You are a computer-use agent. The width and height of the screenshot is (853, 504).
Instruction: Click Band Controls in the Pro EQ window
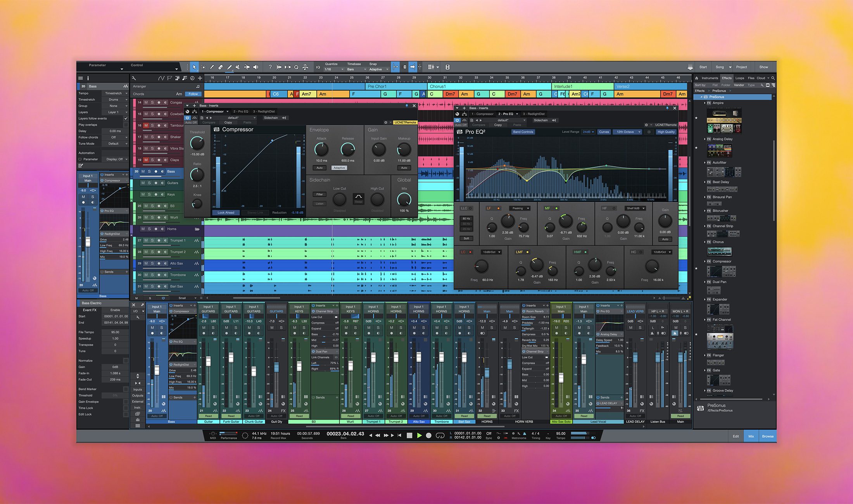point(523,132)
